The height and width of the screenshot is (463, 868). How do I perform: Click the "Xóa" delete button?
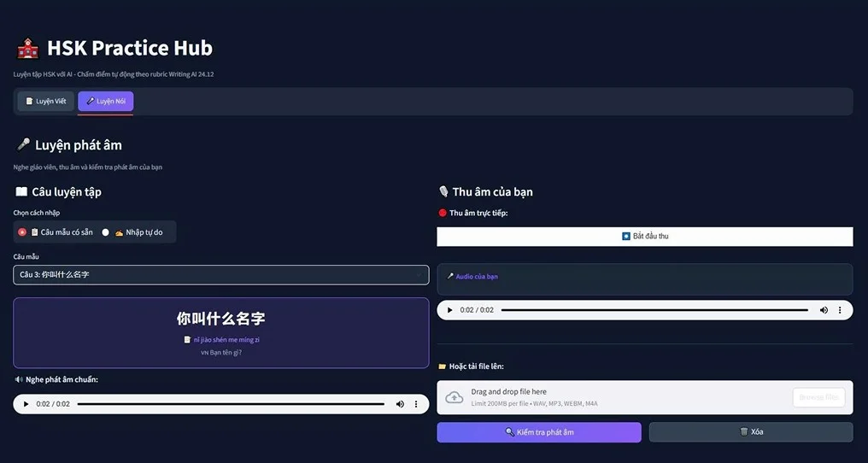click(750, 432)
